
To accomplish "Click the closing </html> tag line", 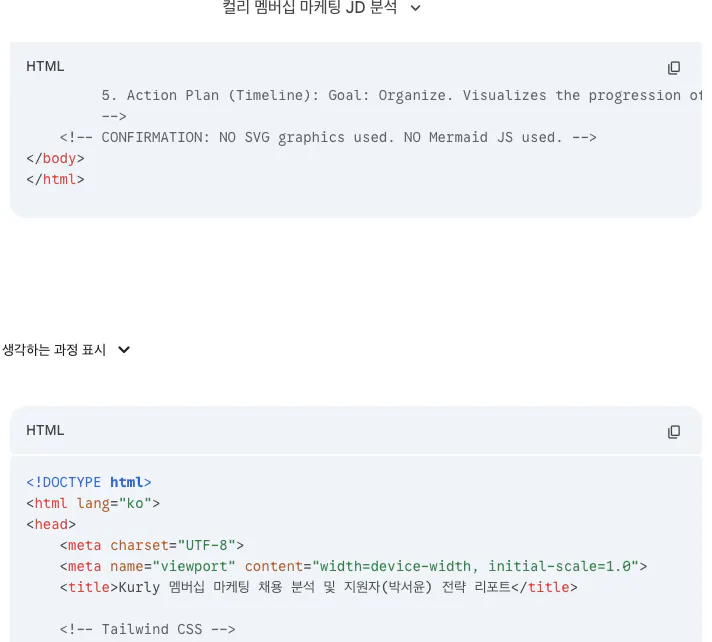I will pos(55,179).
